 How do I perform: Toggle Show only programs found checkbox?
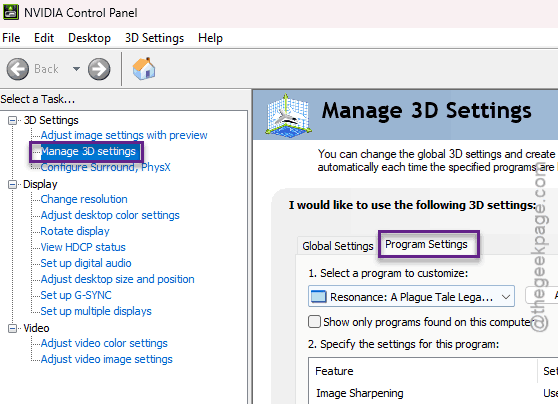tap(314, 321)
